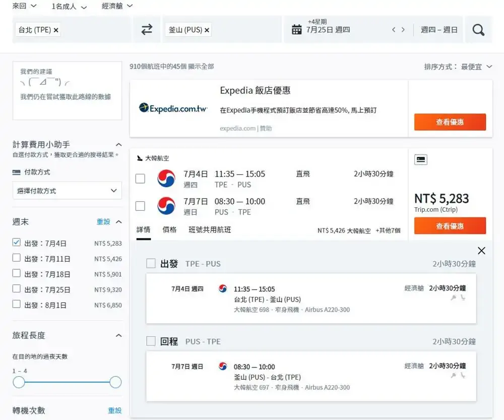
Task: Go to next date arrow
Action: coord(403,30)
